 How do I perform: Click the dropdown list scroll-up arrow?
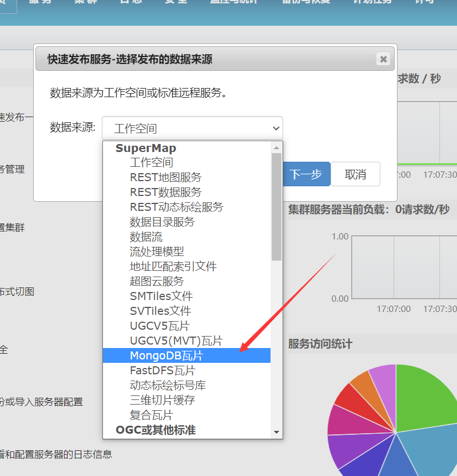point(276,148)
